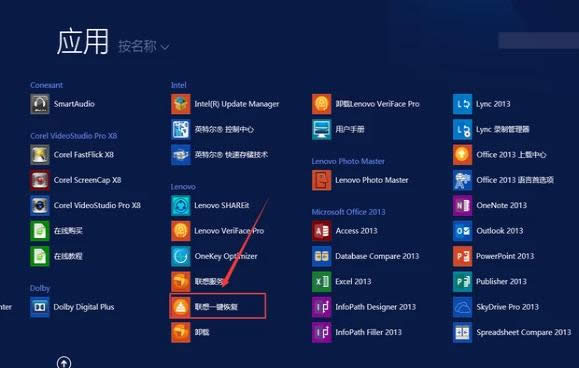Select the Microsoft Office 2013 group header
The image size is (579, 368).
pos(348,212)
